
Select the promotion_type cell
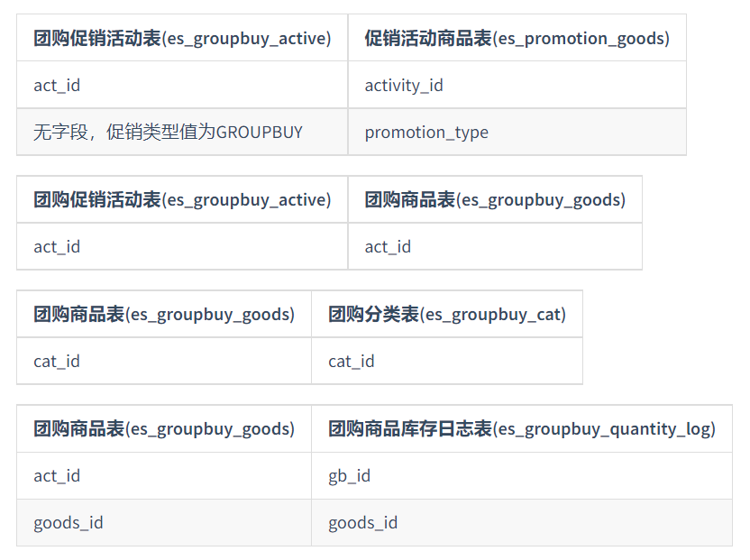pyautogui.click(x=517, y=132)
